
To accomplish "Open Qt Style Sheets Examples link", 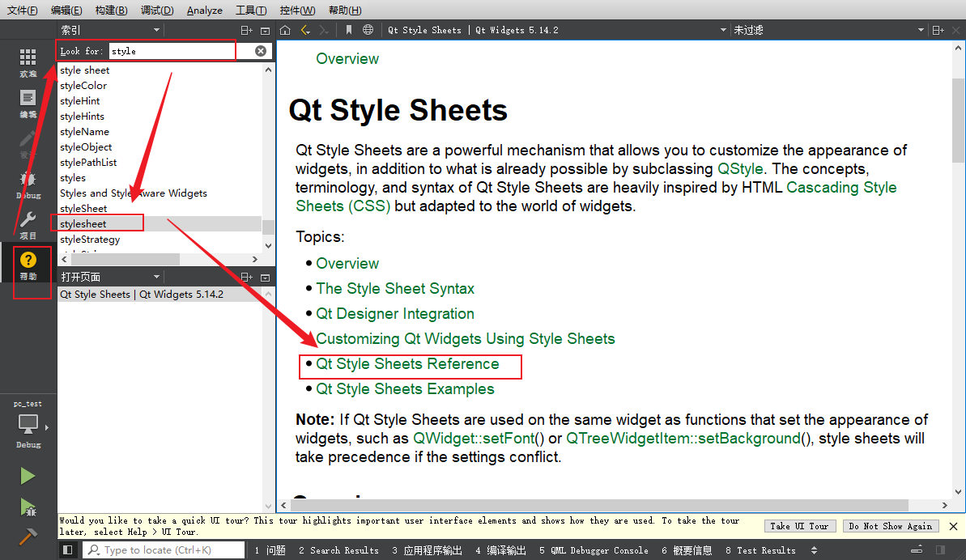I will 405,389.
